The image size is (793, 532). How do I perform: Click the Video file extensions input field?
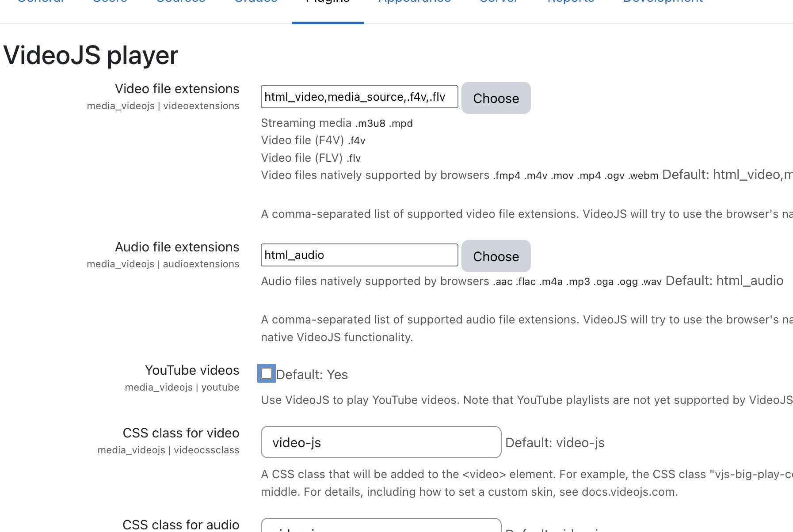pos(359,97)
